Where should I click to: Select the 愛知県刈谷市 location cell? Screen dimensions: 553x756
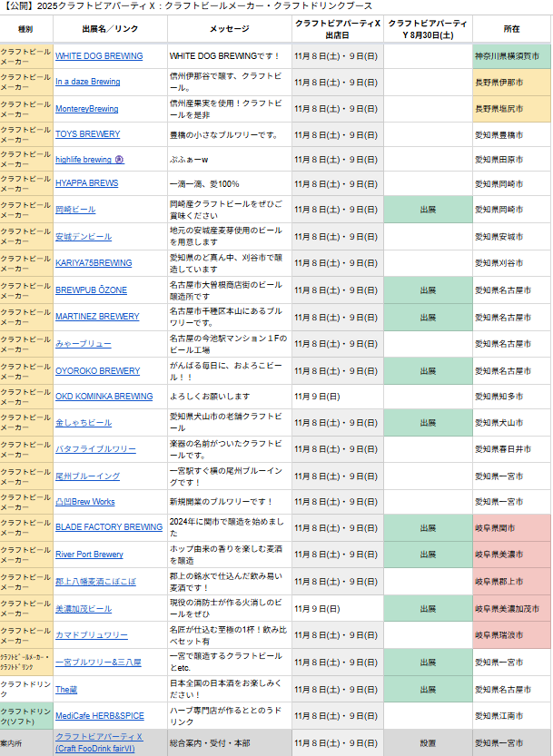[x=511, y=263]
